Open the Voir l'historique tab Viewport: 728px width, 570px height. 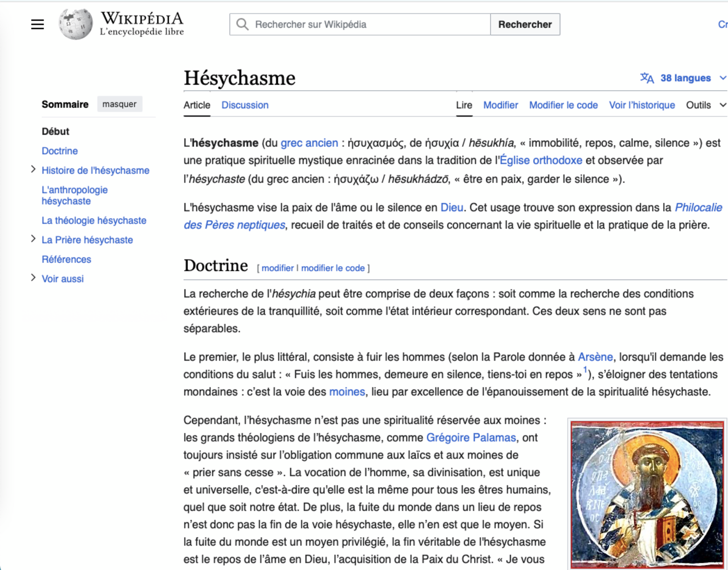642,105
